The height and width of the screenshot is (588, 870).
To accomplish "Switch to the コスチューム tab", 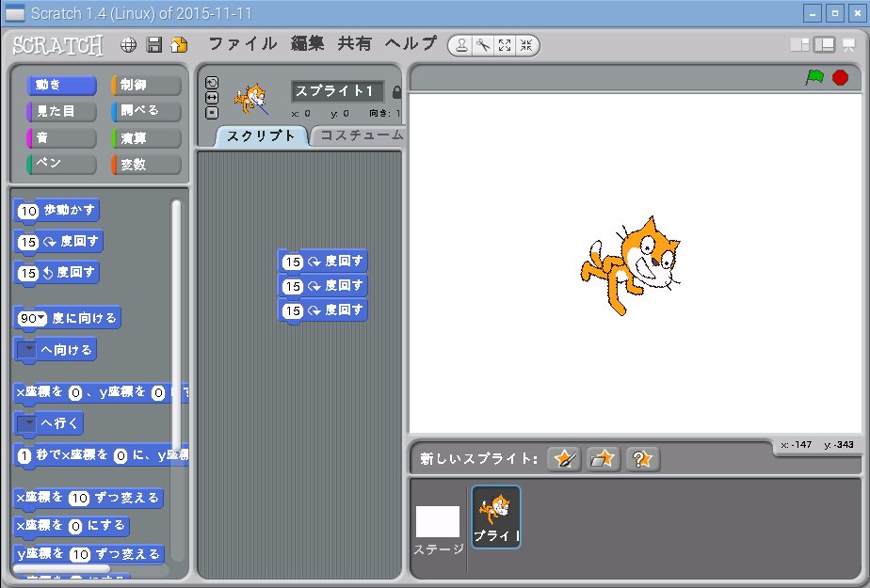I will 361,135.
